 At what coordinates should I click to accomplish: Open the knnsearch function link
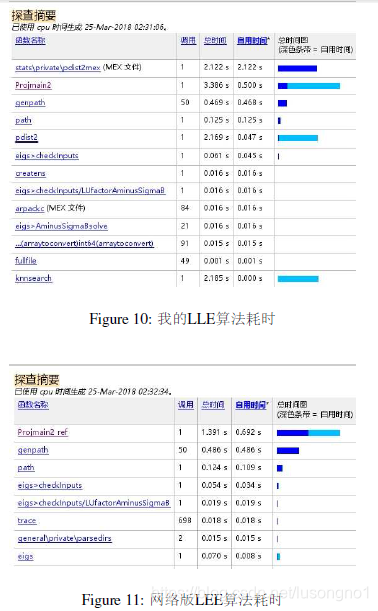(x=34, y=278)
